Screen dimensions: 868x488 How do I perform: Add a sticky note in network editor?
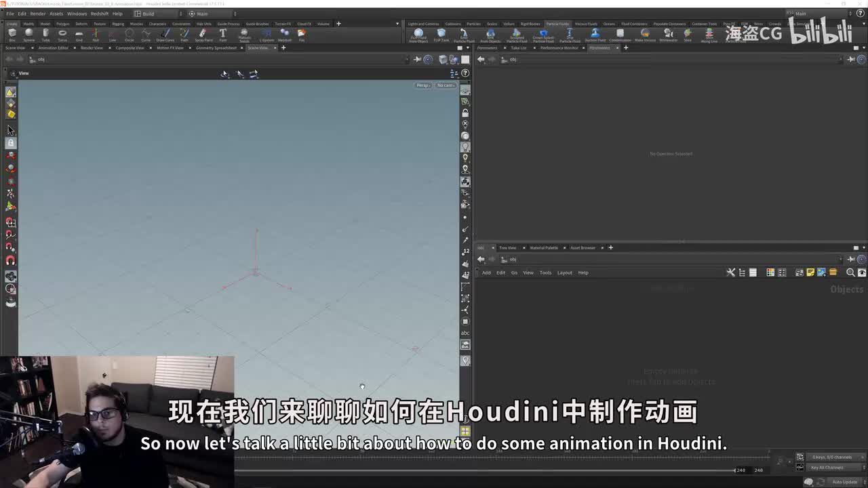810,272
